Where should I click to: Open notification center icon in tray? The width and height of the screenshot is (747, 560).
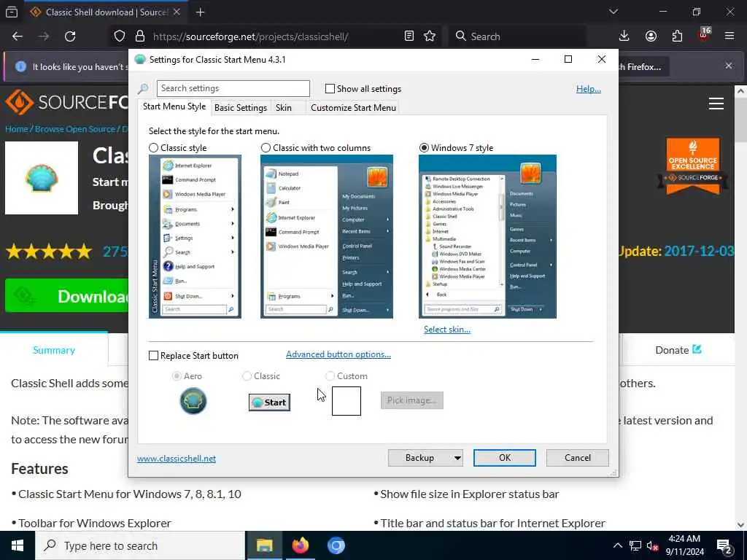724,547
